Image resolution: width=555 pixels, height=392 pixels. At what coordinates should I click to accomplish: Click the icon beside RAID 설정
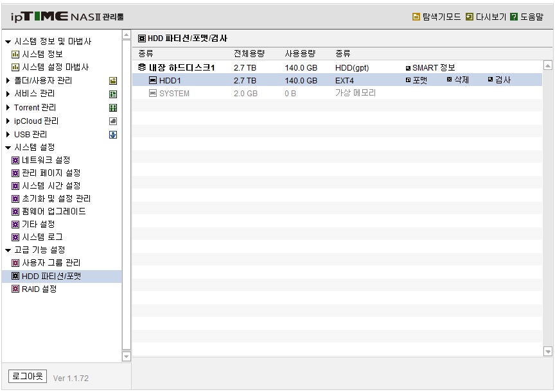coord(15,289)
